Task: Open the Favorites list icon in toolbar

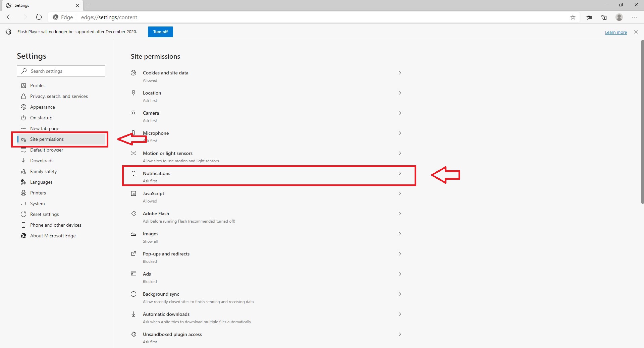Action: (589, 17)
